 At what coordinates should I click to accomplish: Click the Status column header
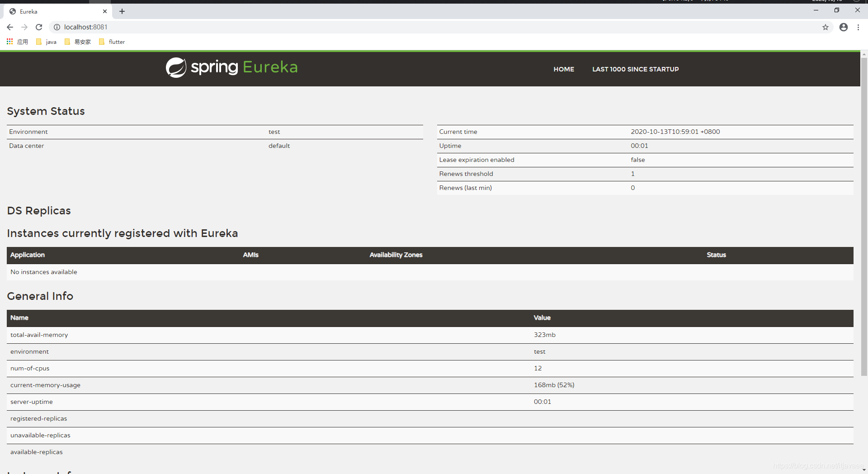click(x=716, y=255)
